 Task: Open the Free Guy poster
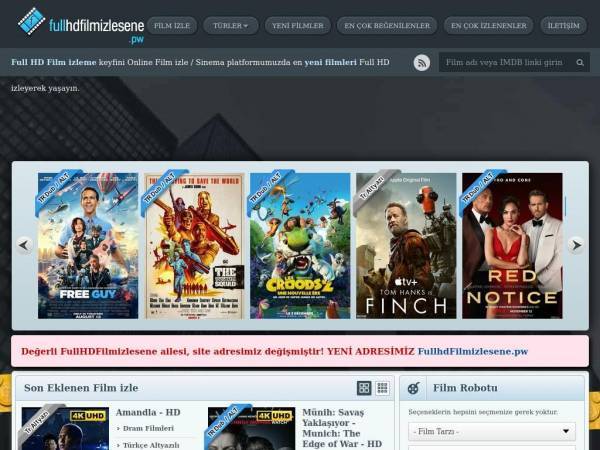pyautogui.click(x=88, y=246)
